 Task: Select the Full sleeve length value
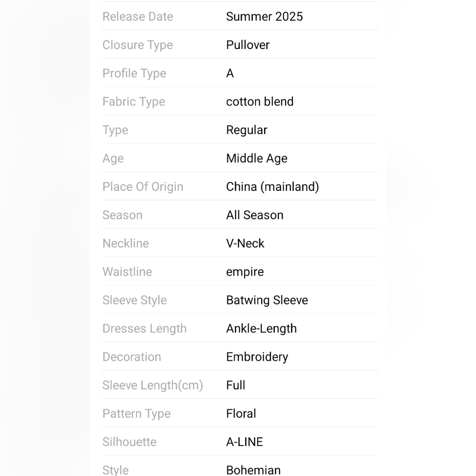coord(236,385)
